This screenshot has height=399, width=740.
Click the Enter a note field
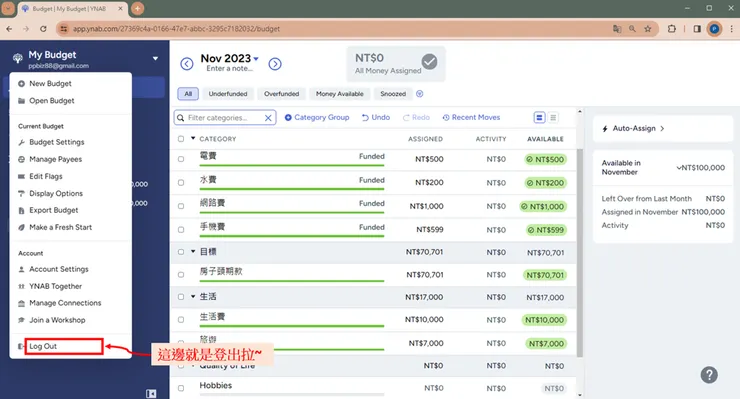click(229, 68)
